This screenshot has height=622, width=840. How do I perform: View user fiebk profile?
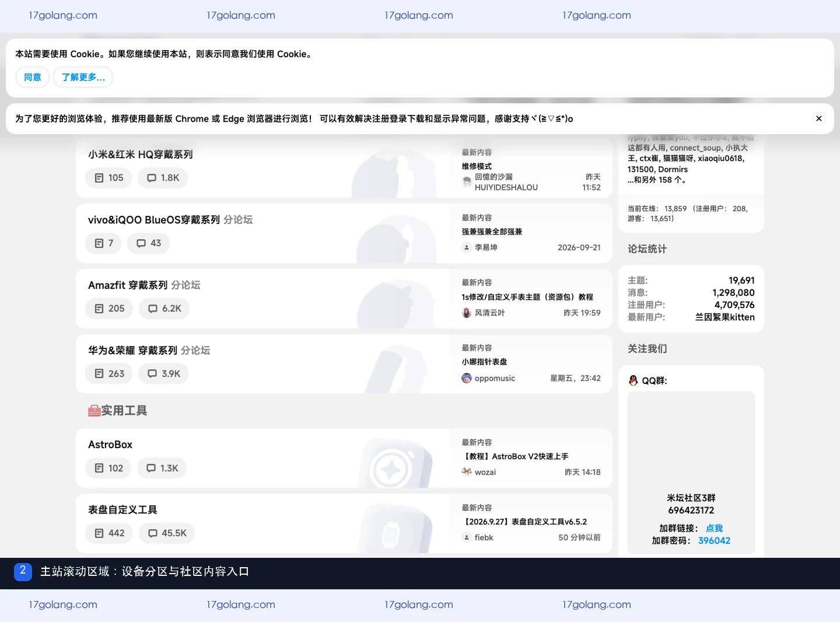coord(484,537)
